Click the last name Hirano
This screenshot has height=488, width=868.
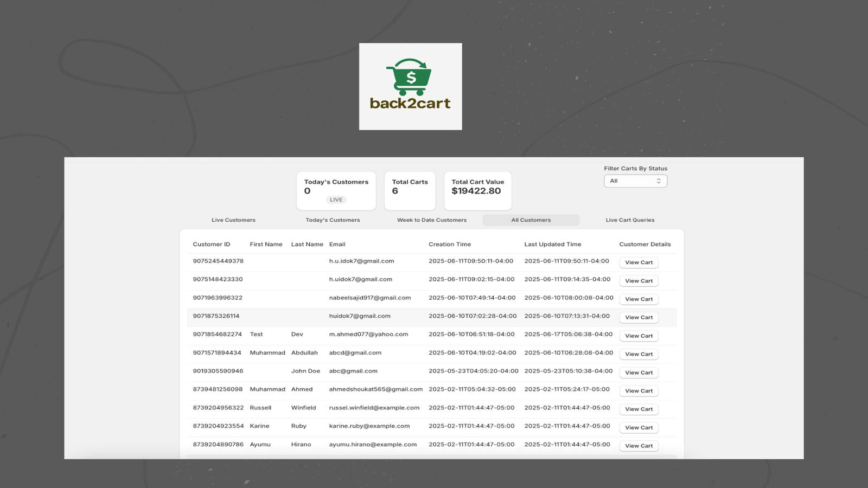(301, 445)
